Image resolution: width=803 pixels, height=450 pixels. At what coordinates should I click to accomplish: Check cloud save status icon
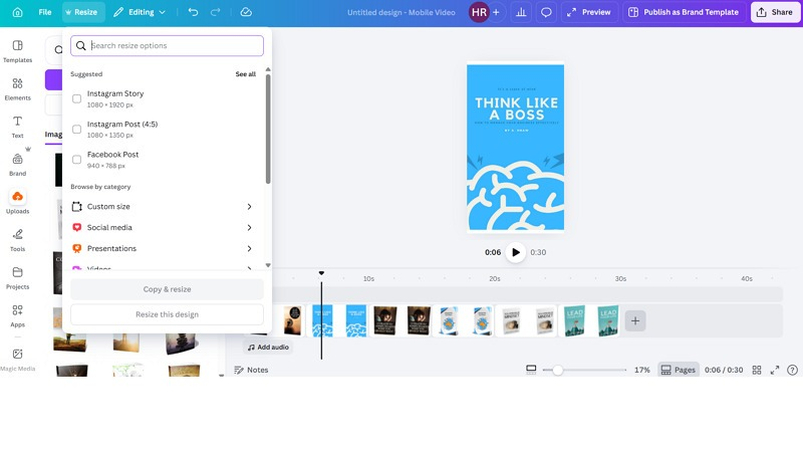[x=246, y=12]
